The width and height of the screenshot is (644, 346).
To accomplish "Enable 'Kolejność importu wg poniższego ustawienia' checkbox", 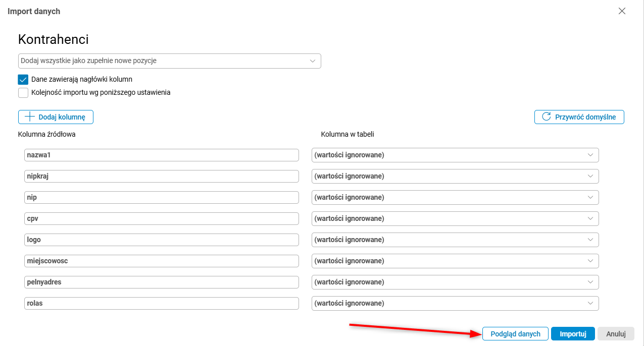I will (23, 93).
